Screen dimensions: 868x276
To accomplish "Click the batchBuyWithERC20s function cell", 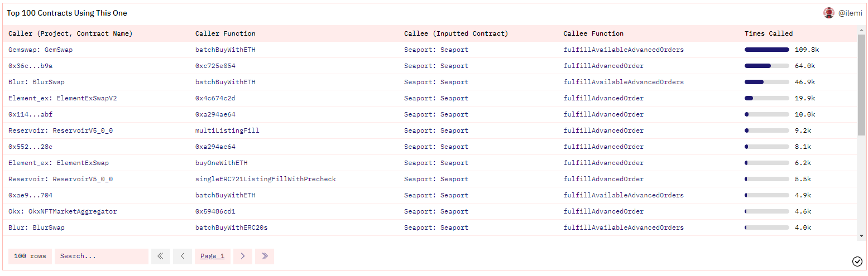I will tap(232, 227).
